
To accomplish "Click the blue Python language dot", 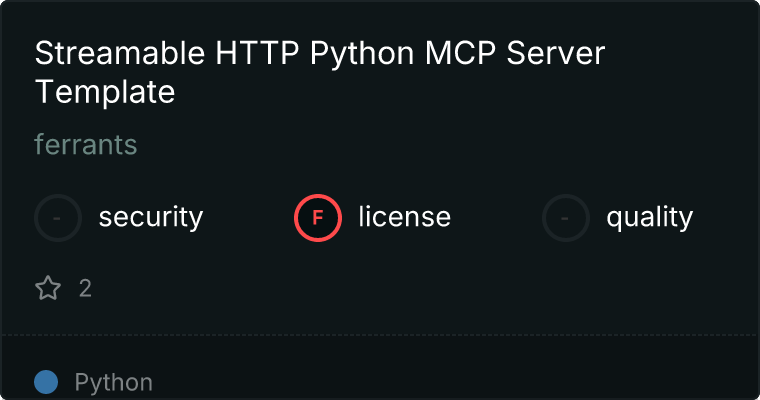I will [x=46, y=382].
